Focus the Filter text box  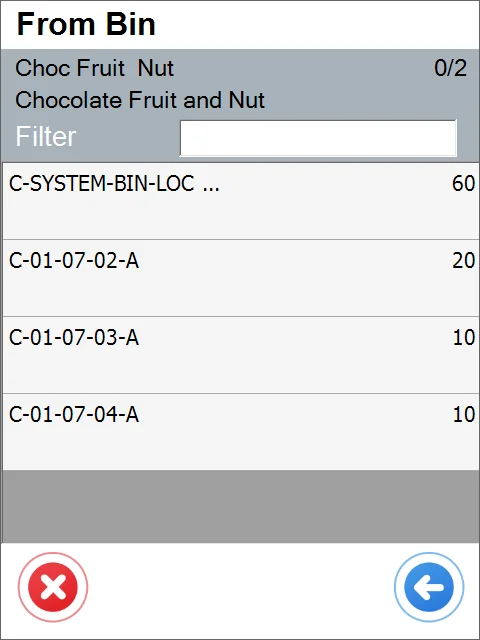coord(318,138)
